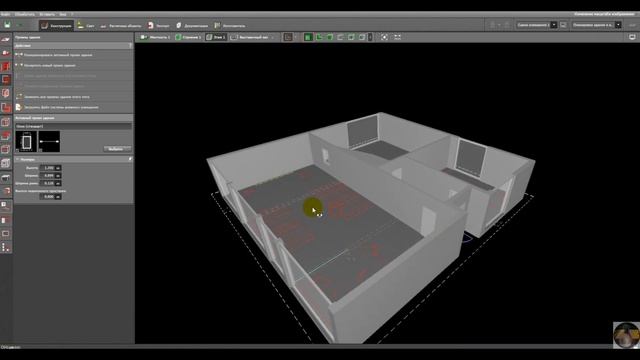
Task: Select the Местность 1 view level
Action: [x=155, y=37]
